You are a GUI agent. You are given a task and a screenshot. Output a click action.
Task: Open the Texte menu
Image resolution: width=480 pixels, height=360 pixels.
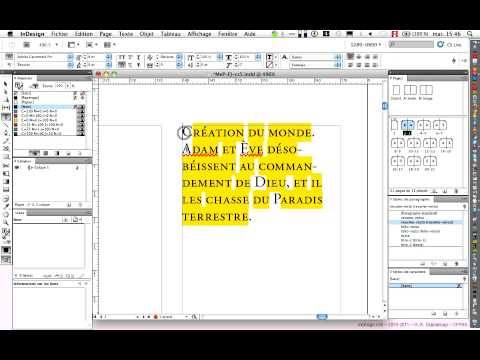coord(126,34)
